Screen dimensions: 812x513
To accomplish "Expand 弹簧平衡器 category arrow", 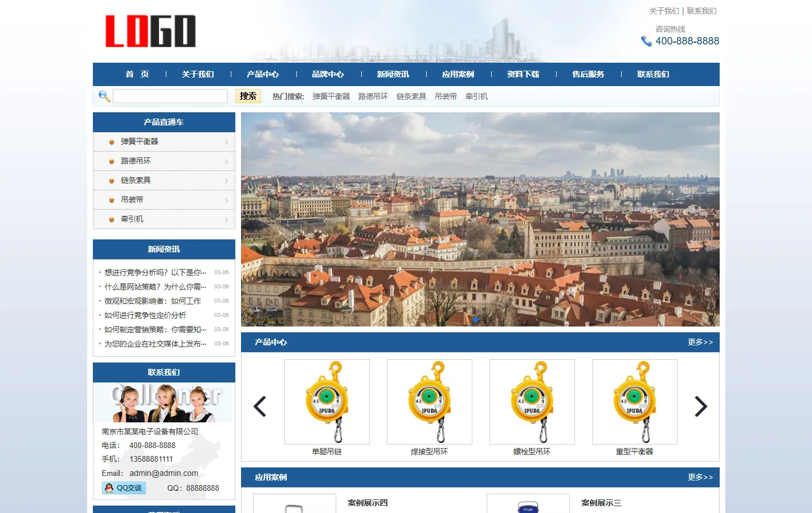I will (226, 142).
